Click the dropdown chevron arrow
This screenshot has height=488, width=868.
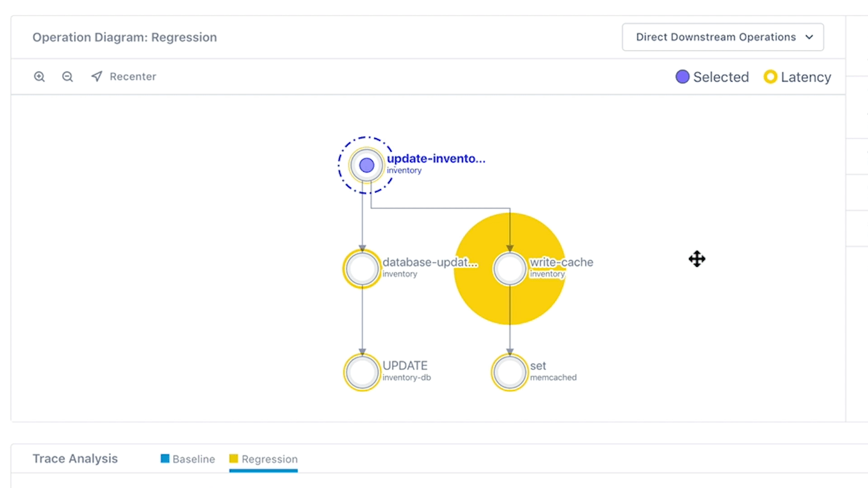coord(809,37)
